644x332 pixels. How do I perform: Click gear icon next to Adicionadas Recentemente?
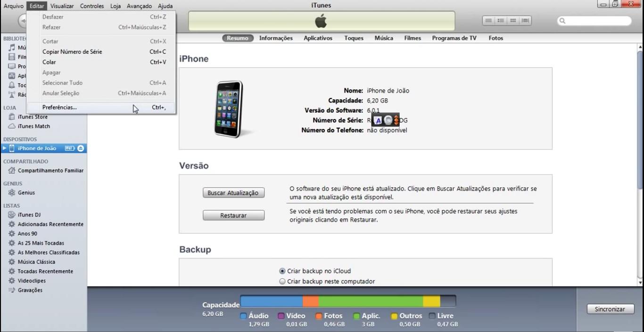pos(12,224)
